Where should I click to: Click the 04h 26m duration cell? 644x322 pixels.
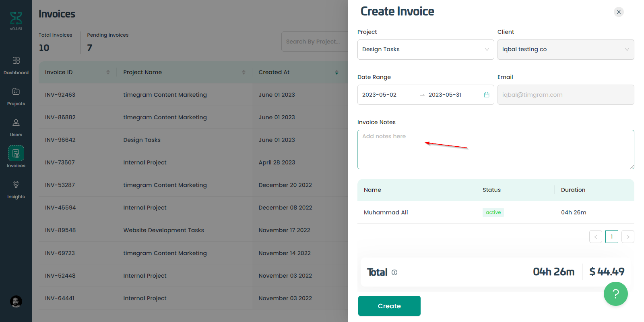tap(574, 212)
